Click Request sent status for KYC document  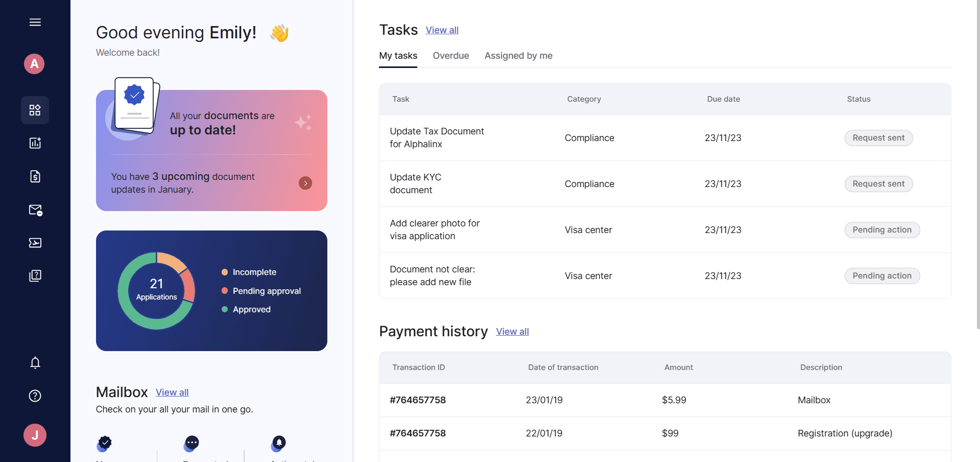point(878,184)
